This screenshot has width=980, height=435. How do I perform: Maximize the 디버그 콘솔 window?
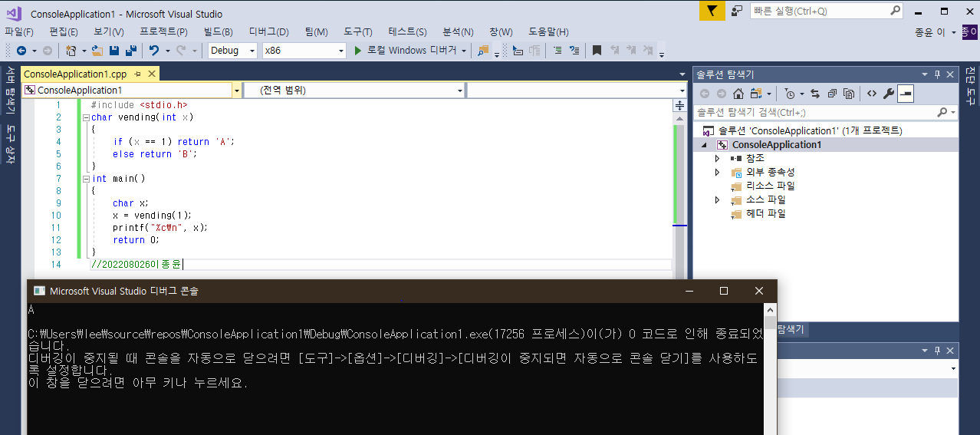point(723,291)
